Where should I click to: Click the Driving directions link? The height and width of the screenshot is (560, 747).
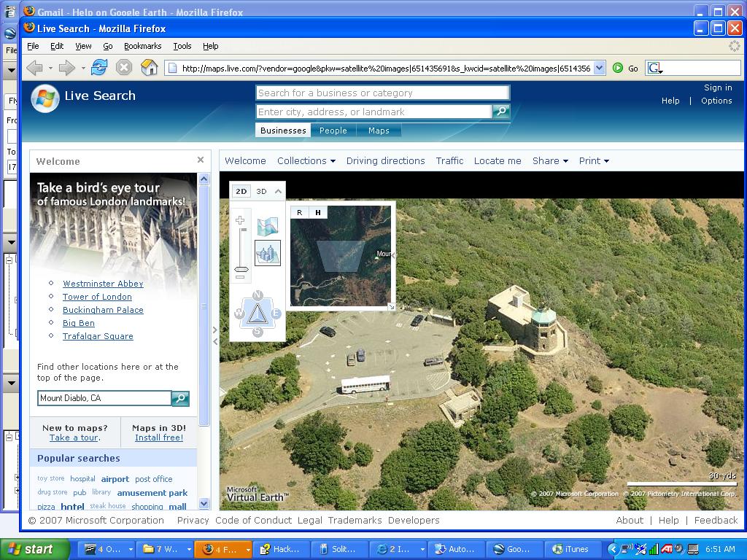(385, 161)
